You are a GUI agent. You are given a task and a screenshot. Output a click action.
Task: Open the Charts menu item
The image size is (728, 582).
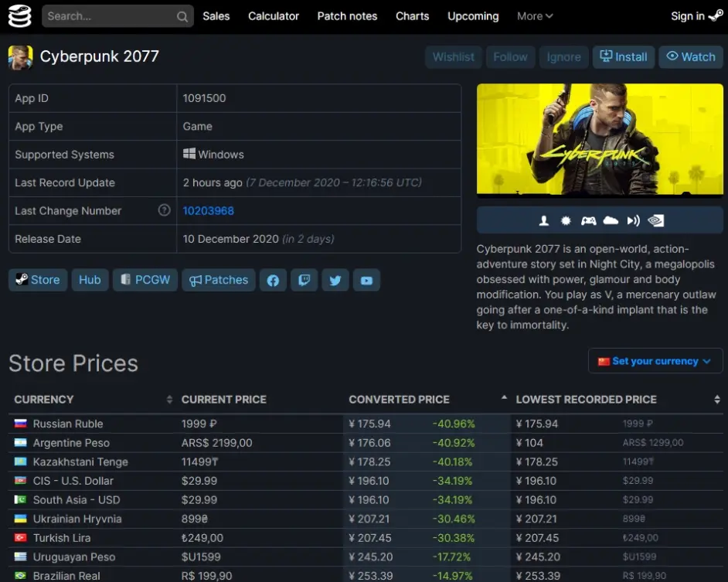coord(412,16)
